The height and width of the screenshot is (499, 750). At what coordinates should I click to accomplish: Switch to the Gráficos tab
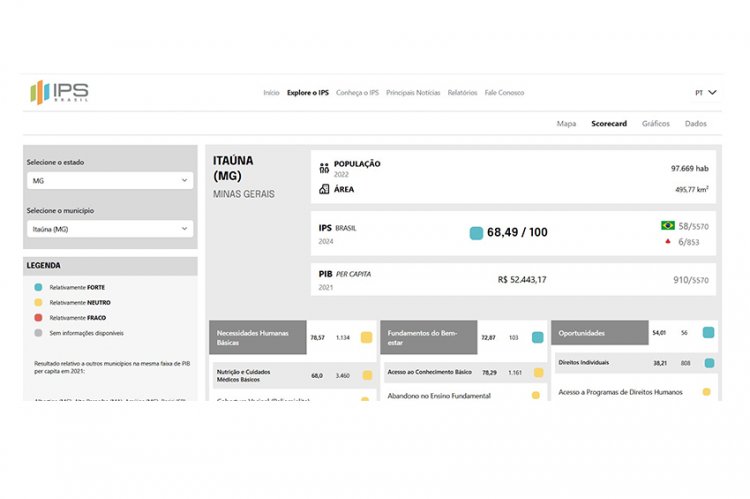point(656,124)
